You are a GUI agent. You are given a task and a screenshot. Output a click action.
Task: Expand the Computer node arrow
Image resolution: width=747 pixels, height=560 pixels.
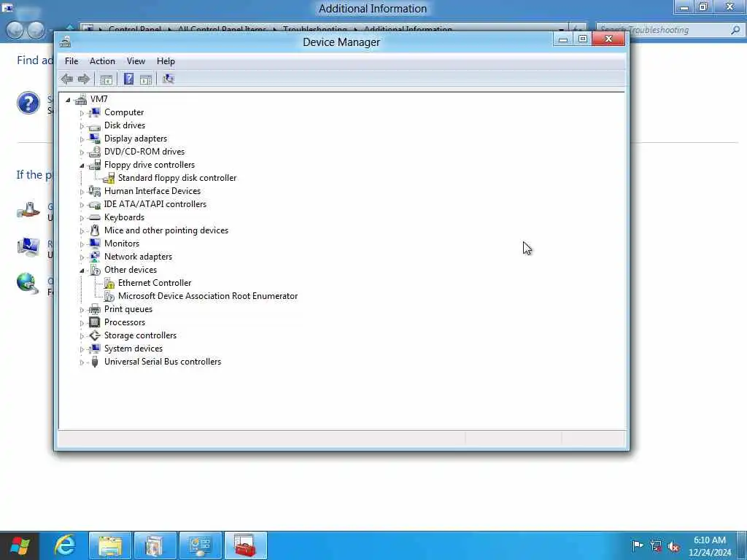(x=82, y=113)
